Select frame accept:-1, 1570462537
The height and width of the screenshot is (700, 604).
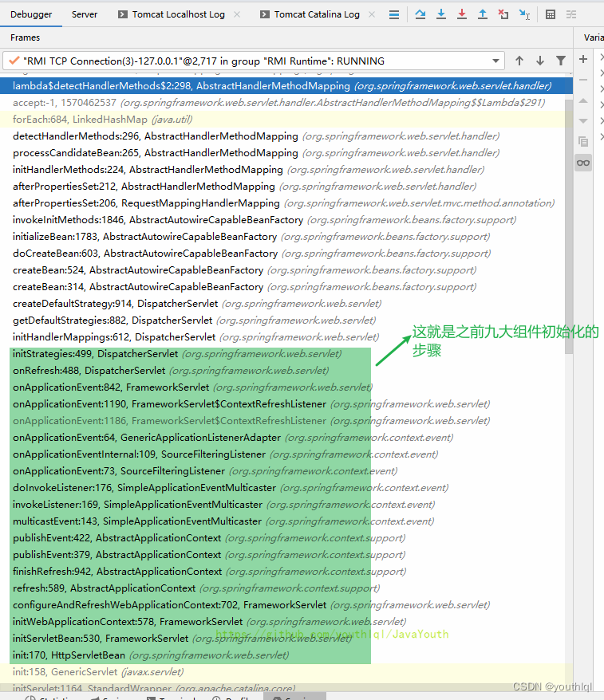point(282,103)
